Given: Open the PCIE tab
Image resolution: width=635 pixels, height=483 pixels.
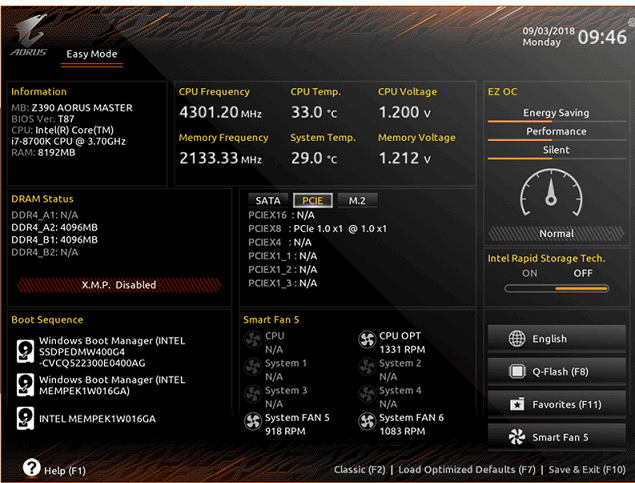Looking at the screenshot, I should coord(312,200).
